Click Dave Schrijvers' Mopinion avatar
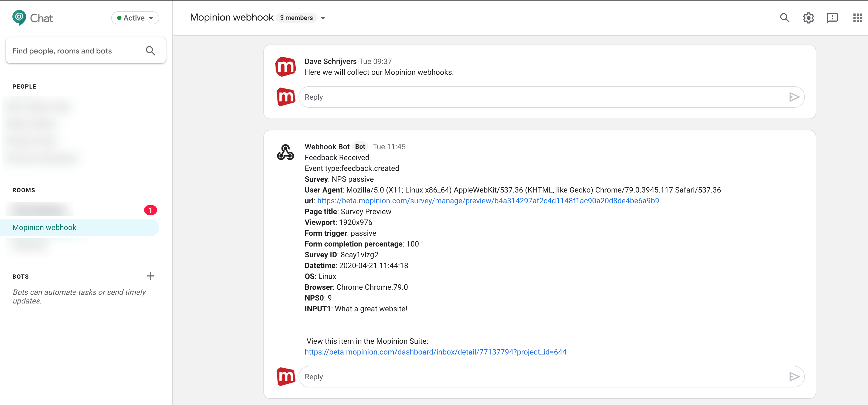868x405 pixels. [x=286, y=66]
